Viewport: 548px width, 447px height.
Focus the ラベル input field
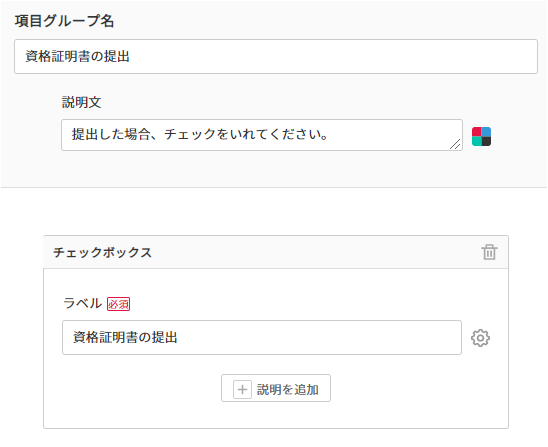click(262, 337)
